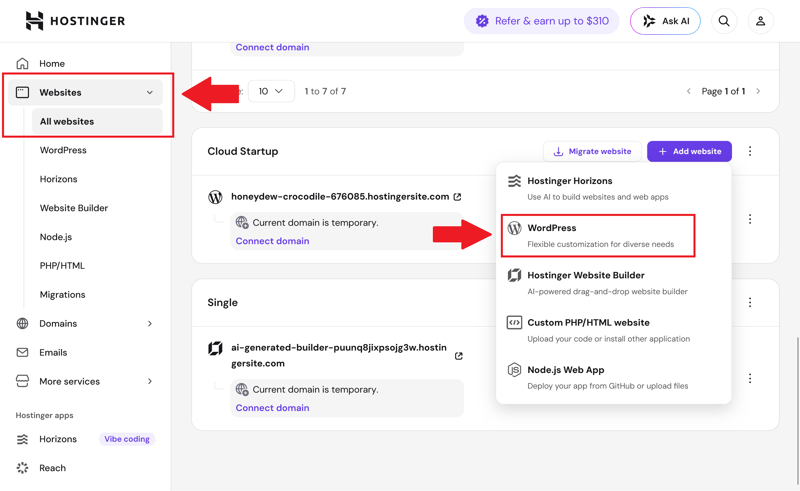Image resolution: width=800 pixels, height=491 pixels.
Task: Choose Custom PHP/HTML website option
Action: [x=613, y=330]
